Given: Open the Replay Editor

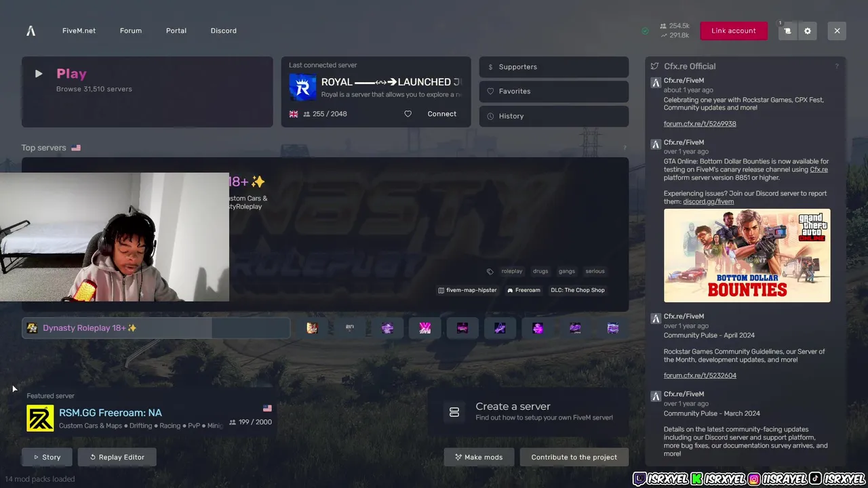Looking at the screenshot, I should click(x=117, y=457).
